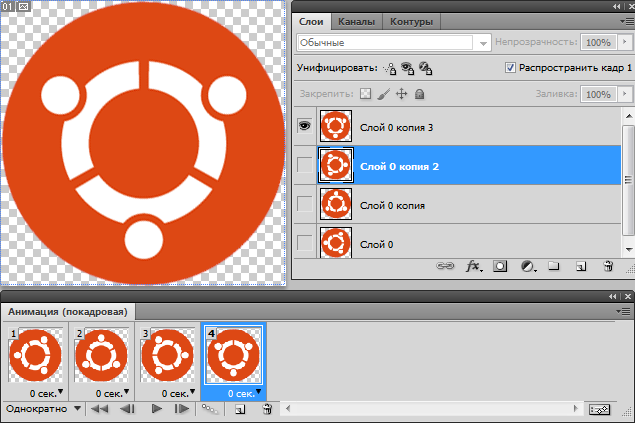The height and width of the screenshot is (423, 635).
Task: Collapse the Layers panel with double arrows
Action: point(616,6)
